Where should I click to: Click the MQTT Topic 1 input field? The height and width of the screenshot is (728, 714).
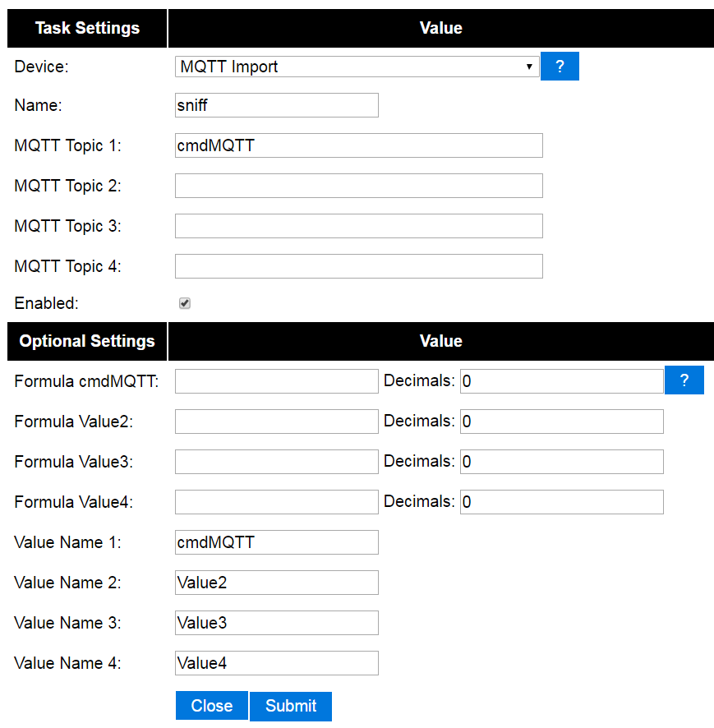point(359,145)
